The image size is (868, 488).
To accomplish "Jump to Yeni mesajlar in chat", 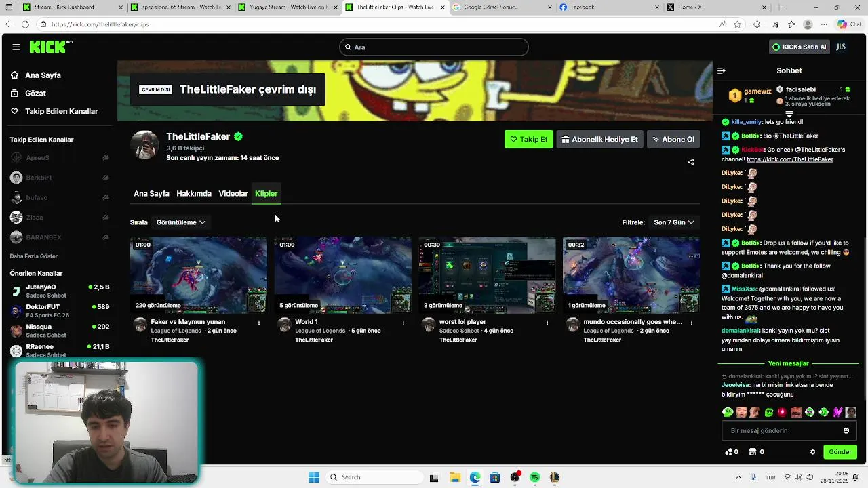I will 788,363.
